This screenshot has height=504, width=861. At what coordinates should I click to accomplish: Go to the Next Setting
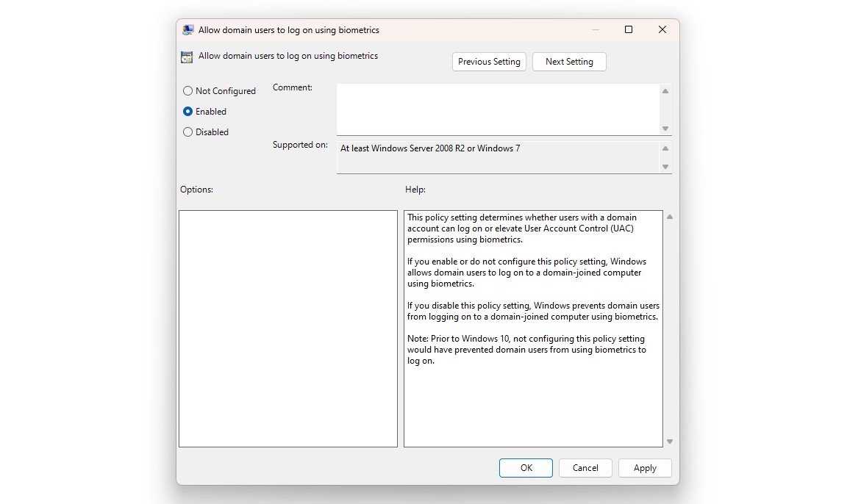(569, 62)
